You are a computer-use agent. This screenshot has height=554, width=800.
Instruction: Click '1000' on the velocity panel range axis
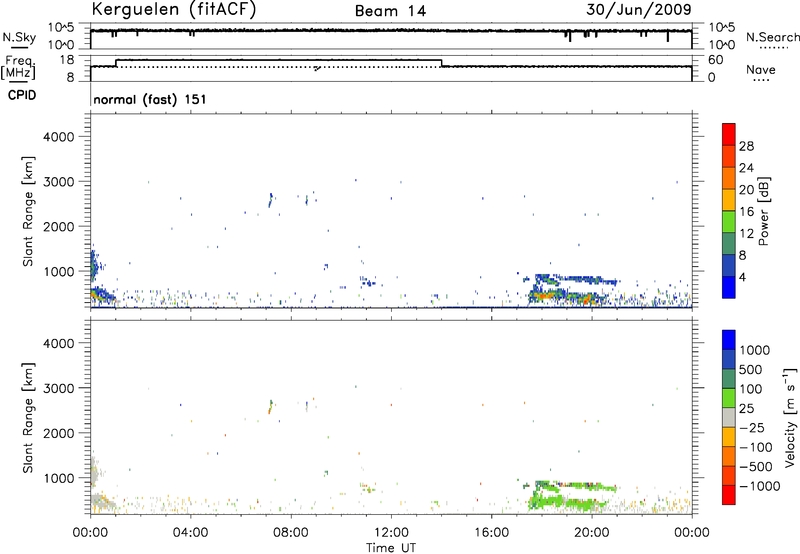pyautogui.click(x=58, y=478)
